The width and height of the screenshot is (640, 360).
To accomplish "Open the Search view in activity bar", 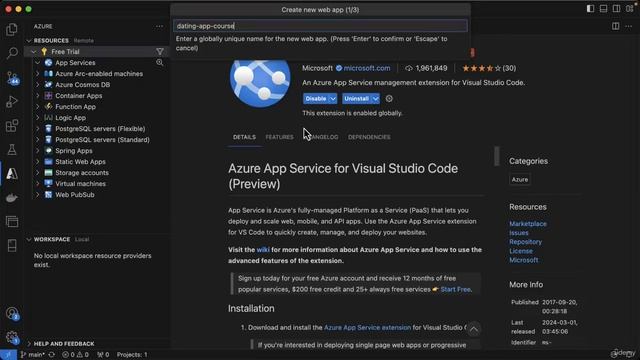I will pos(12,53).
